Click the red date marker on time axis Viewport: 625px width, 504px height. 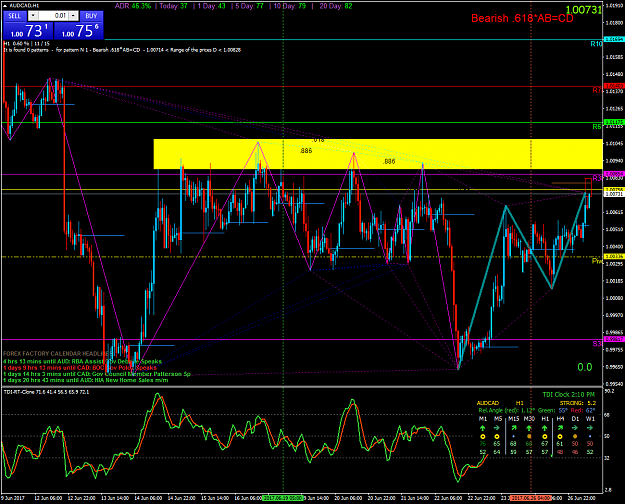(531, 498)
